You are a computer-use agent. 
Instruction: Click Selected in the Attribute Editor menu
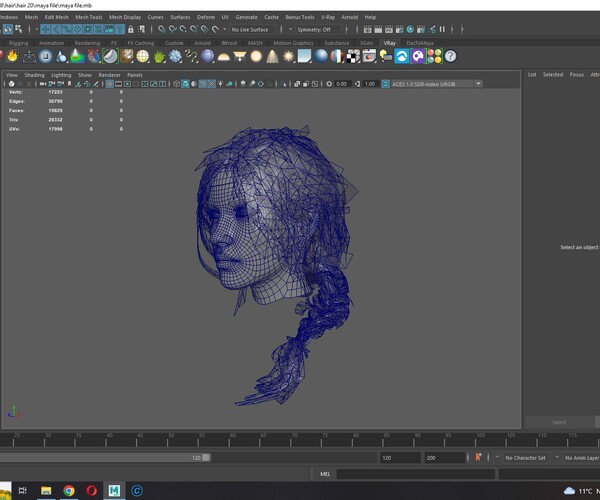coord(553,75)
